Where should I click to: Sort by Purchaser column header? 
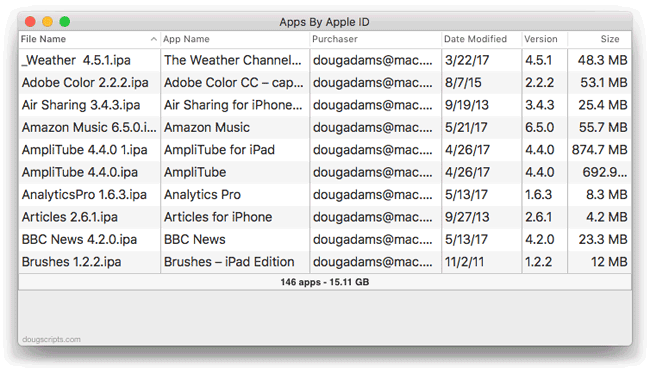click(375, 39)
